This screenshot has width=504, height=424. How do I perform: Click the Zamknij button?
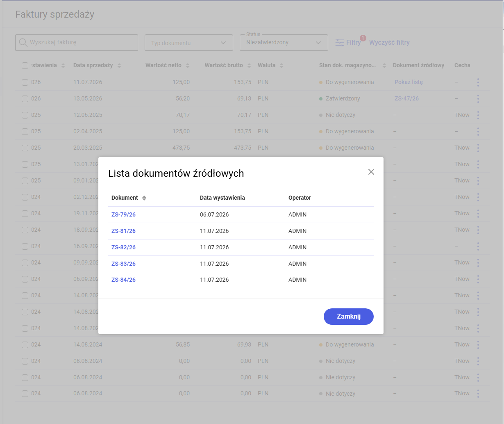[x=349, y=317]
